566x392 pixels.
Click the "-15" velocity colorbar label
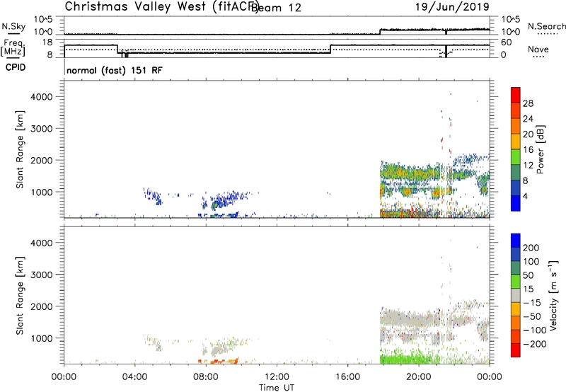pos(532,302)
